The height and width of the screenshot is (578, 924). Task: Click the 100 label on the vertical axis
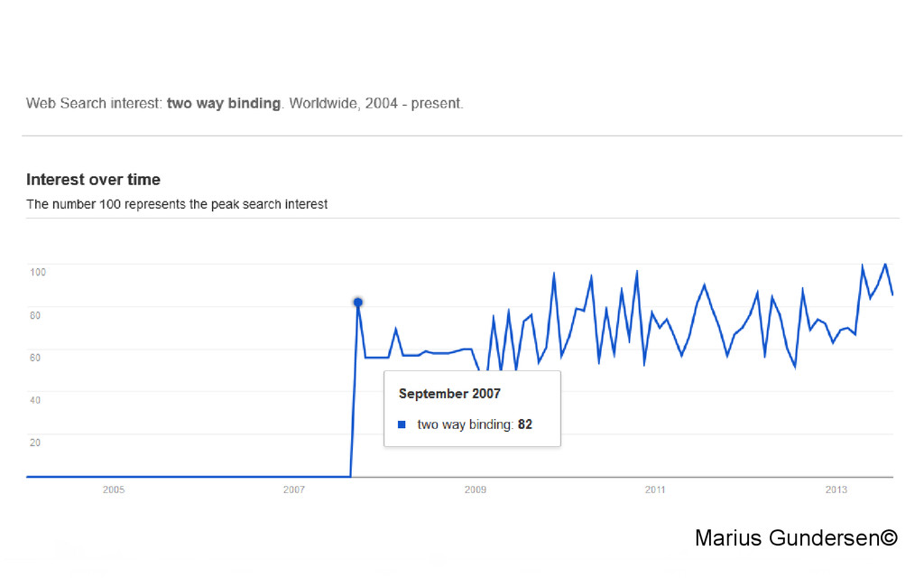[38, 273]
